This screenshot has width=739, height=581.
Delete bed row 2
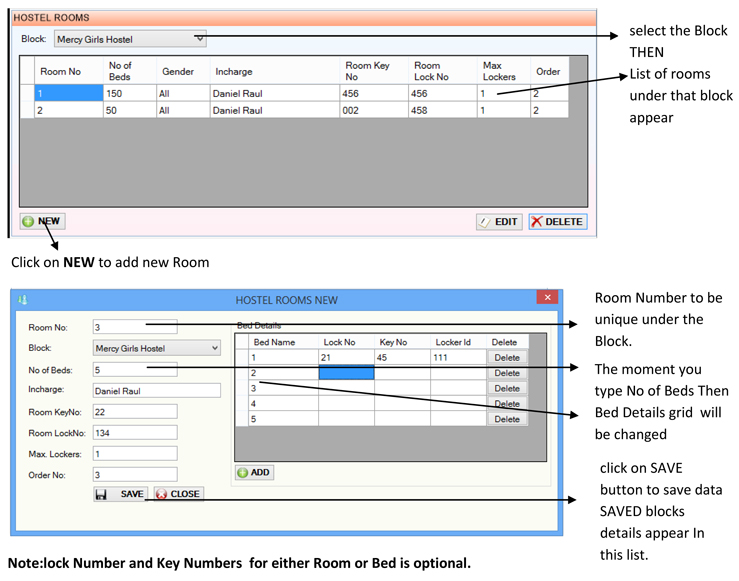click(x=507, y=373)
